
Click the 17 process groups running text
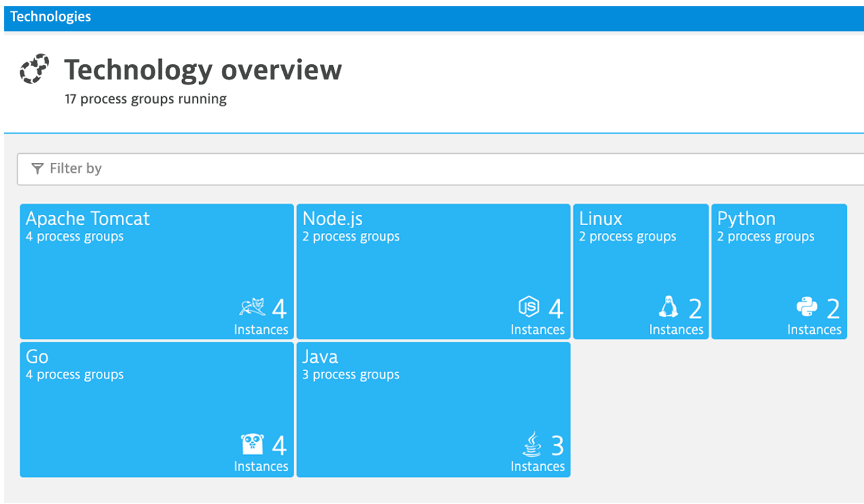click(145, 99)
